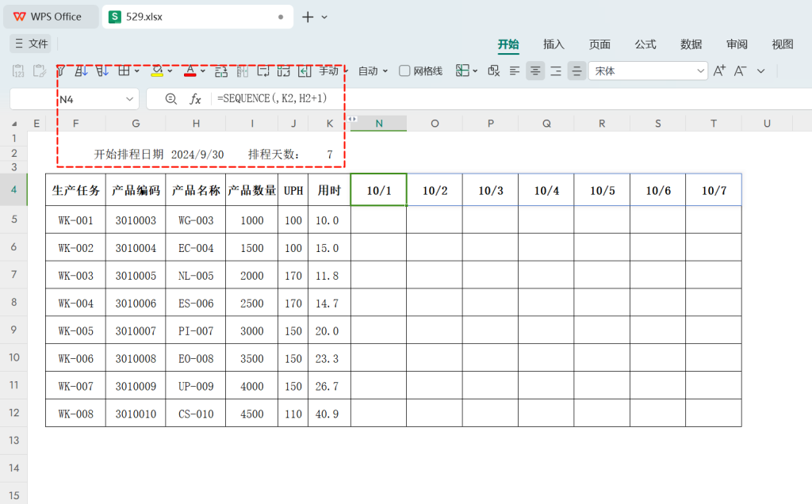Apply the yellow fill color
Viewport: 812px width, 504px height.
(x=157, y=71)
